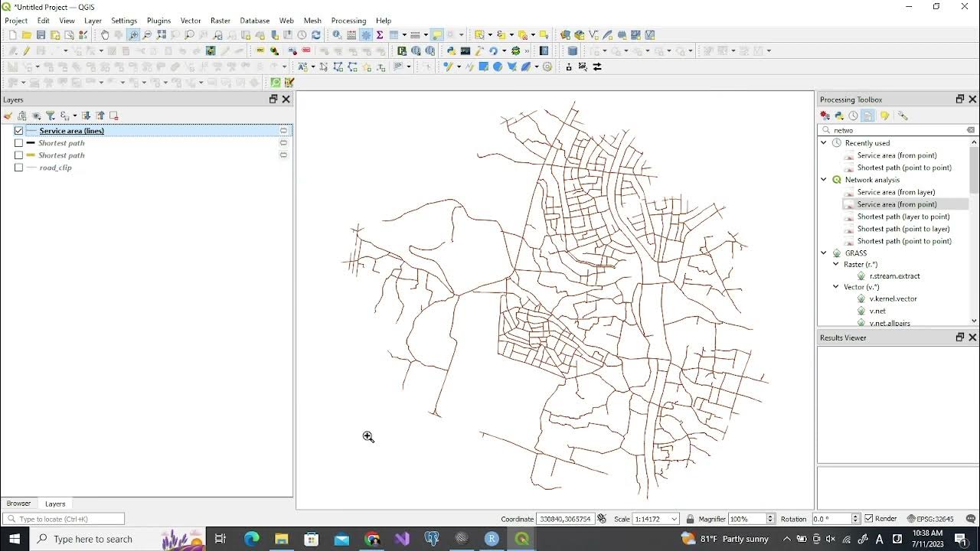Open the Plugins menu
This screenshot has height=551, width=980.
(158, 21)
